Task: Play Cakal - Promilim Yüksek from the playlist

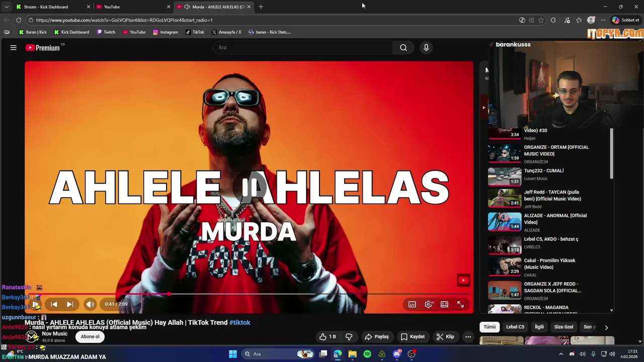Action: click(548, 267)
